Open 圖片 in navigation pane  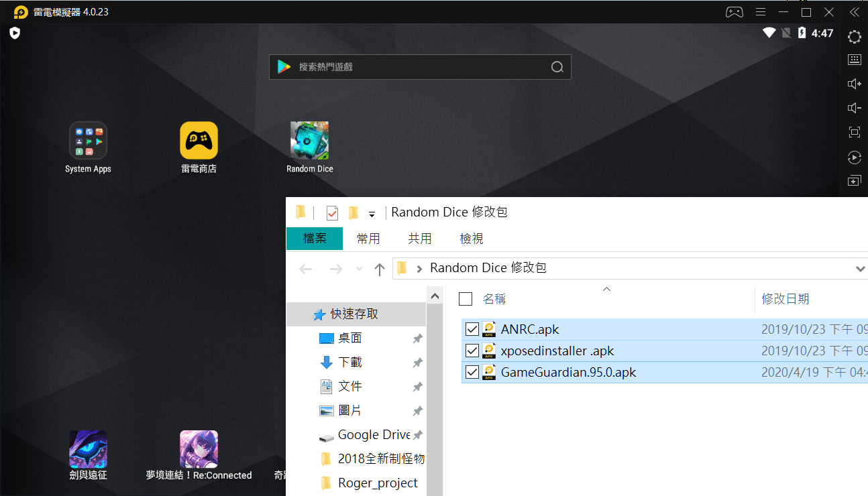[349, 410]
